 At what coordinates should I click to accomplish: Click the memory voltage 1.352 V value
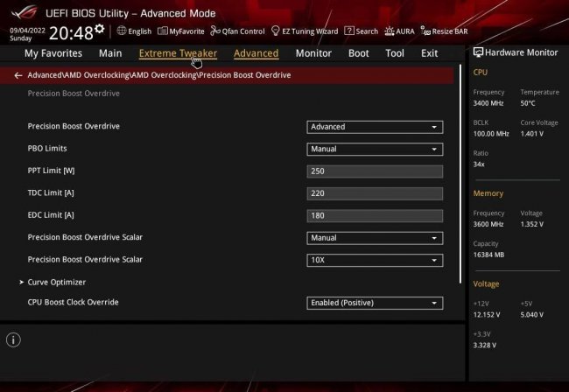(x=532, y=224)
